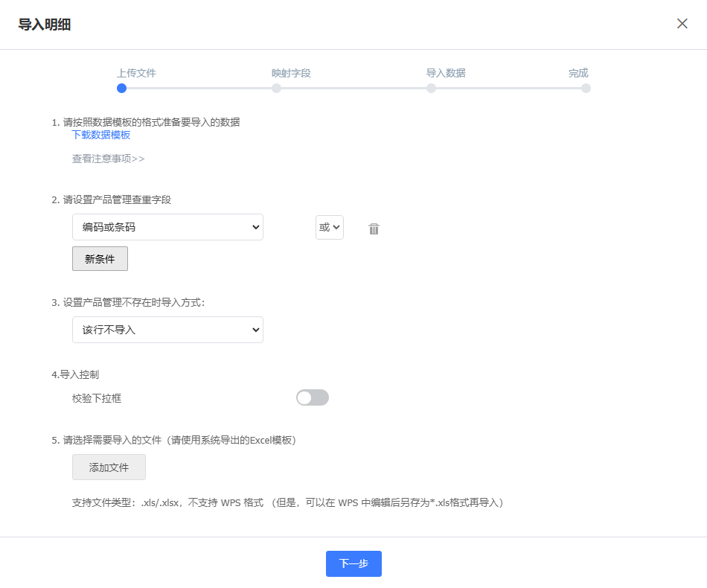Click the blue 上传文件 step circle

point(121,88)
